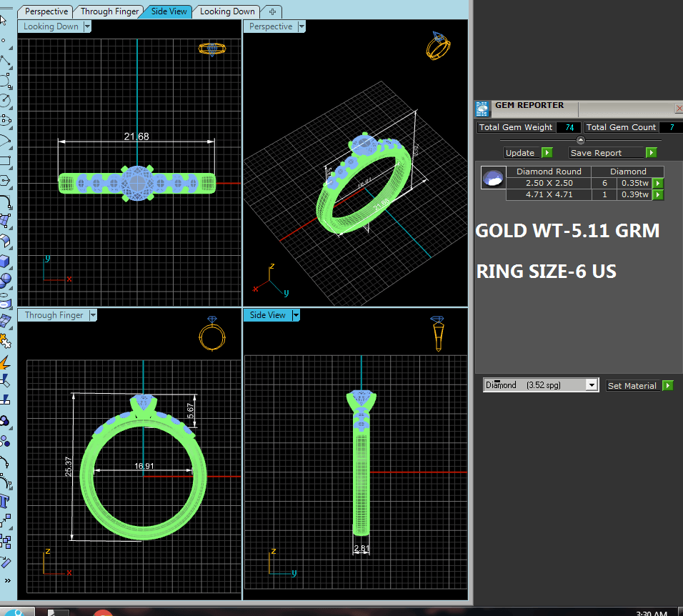Screen dimensions: 683x616
Task: Select the Polyline tool
Action: tap(5, 61)
